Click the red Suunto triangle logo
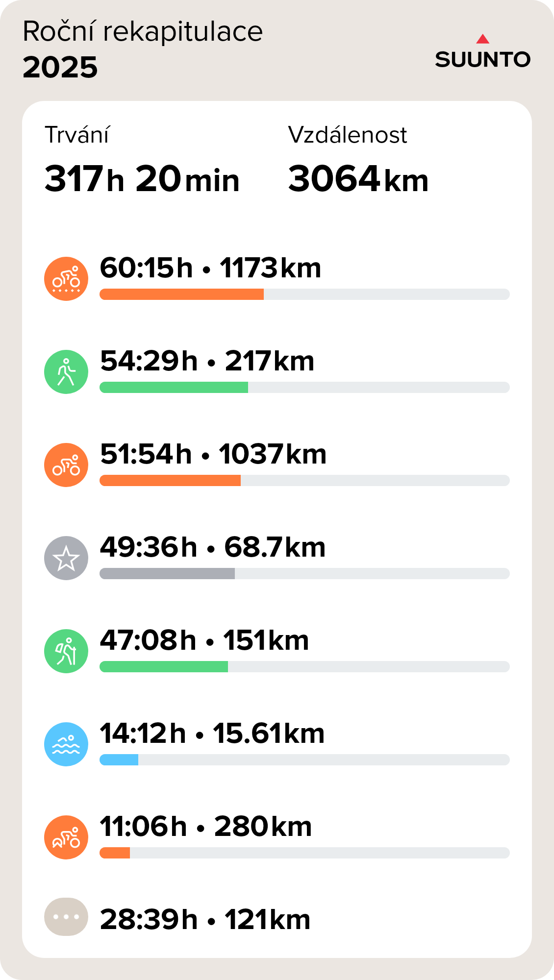 pyautogui.click(x=482, y=39)
